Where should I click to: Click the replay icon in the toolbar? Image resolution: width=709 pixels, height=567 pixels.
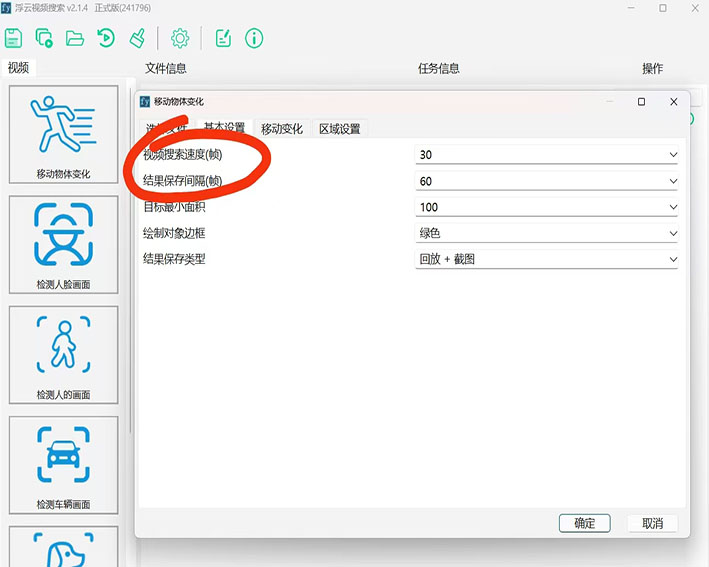[x=106, y=39]
